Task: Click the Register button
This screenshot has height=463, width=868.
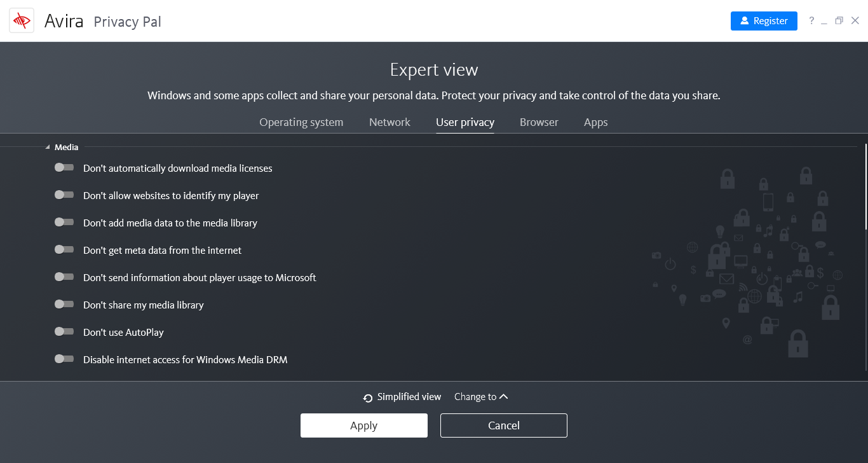Action: click(763, 21)
